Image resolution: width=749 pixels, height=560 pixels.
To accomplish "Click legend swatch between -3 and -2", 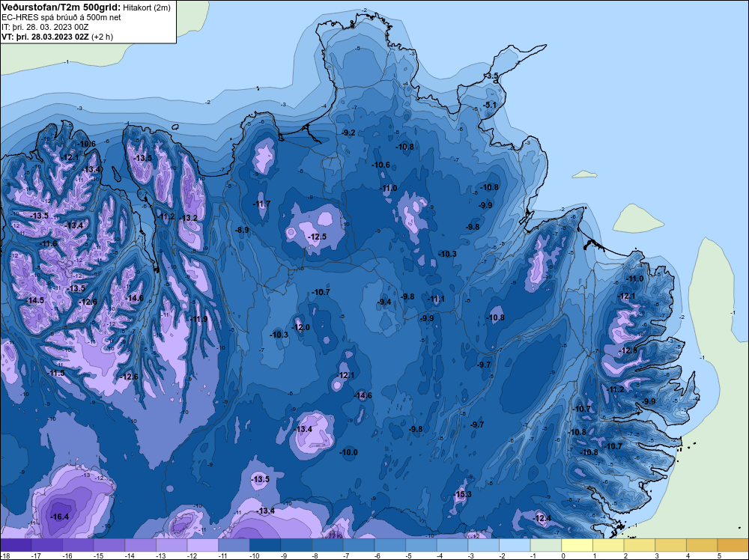I will click(x=484, y=545).
